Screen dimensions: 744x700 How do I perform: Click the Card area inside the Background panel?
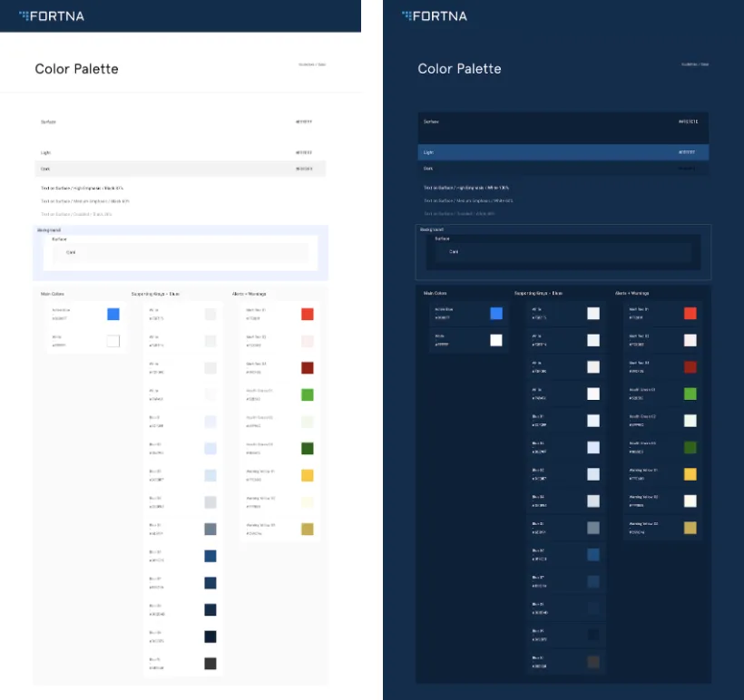click(181, 253)
